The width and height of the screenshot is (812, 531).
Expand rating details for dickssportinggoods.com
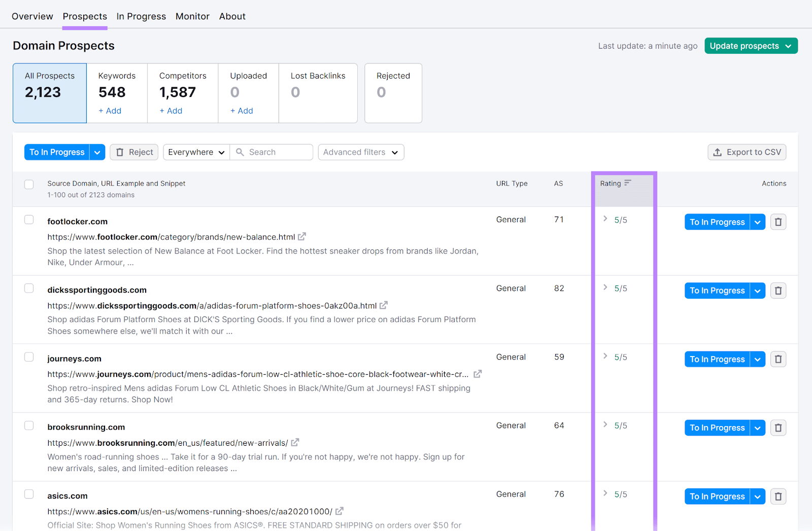(x=605, y=288)
